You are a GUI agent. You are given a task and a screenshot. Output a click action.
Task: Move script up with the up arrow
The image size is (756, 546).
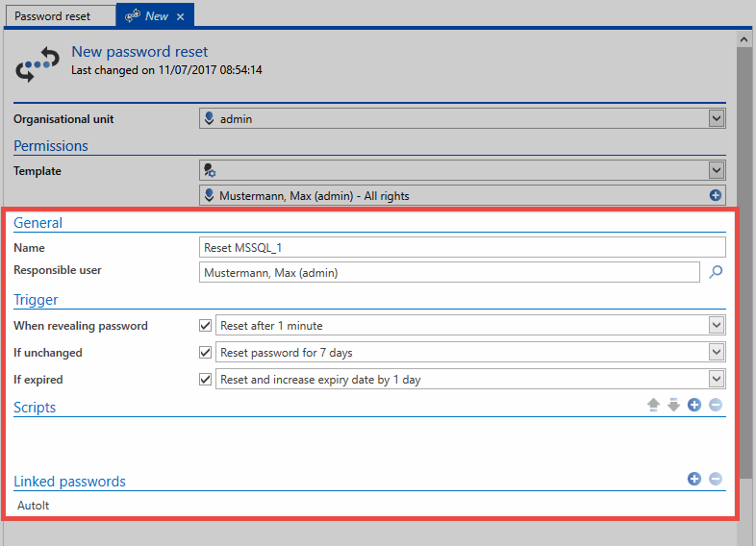653,405
